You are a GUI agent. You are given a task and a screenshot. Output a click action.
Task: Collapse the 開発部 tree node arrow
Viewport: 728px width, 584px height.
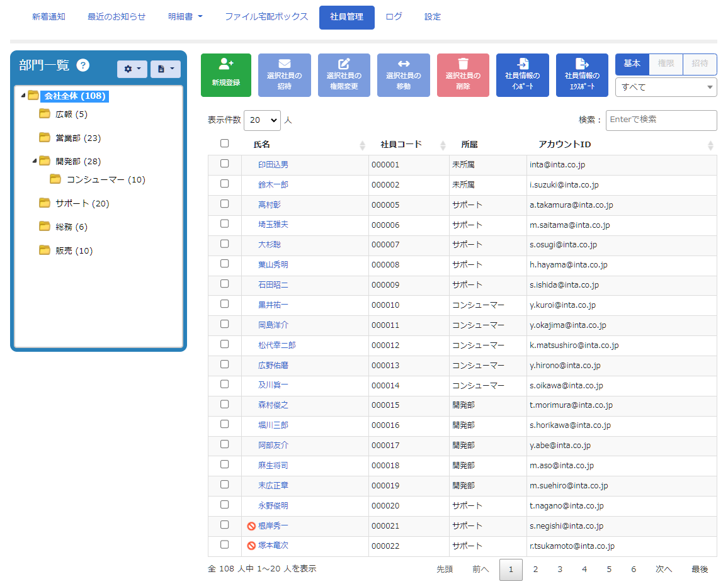pyautogui.click(x=35, y=161)
